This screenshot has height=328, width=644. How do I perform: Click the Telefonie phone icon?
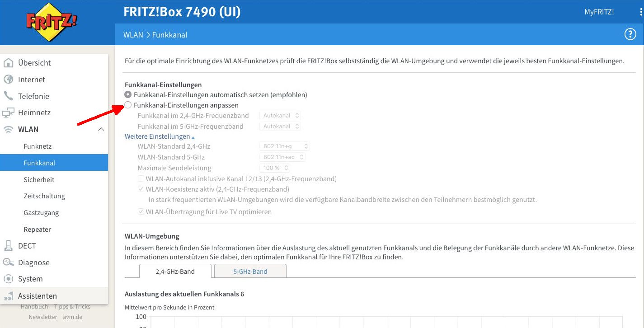(9, 96)
